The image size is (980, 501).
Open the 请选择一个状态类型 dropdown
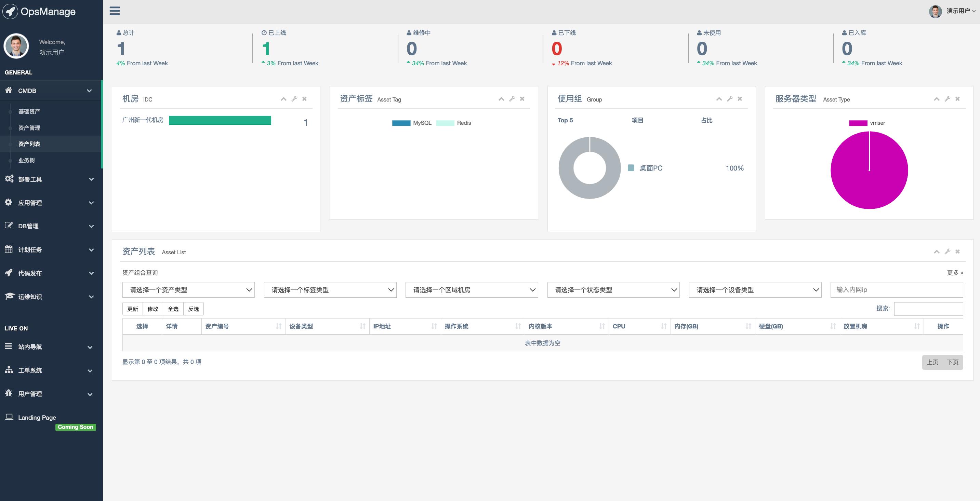(613, 290)
